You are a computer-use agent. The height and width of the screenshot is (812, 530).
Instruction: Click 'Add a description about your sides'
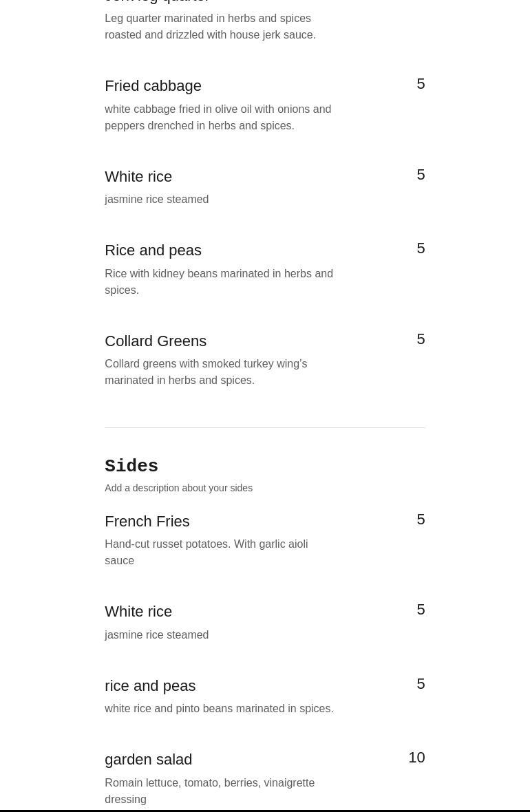point(178,488)
